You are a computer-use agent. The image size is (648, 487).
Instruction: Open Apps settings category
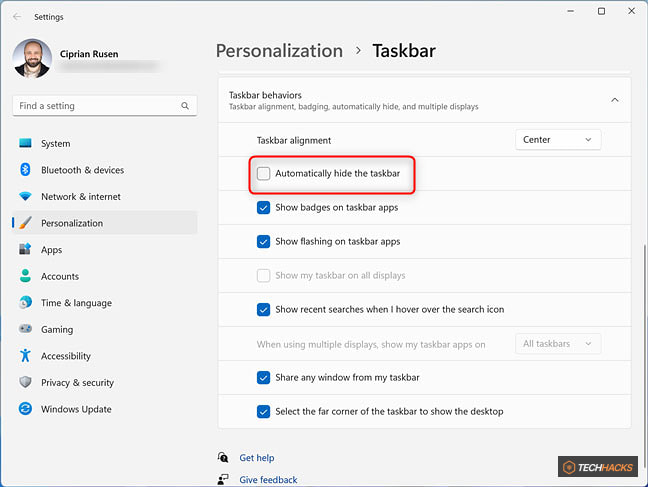[105, 249]
